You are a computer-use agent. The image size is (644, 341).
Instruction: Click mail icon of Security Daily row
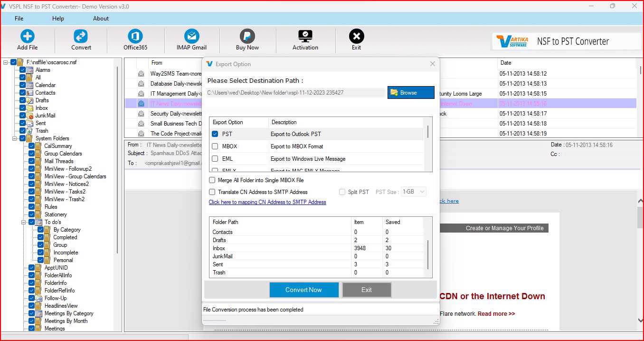(x=141, y=114)
